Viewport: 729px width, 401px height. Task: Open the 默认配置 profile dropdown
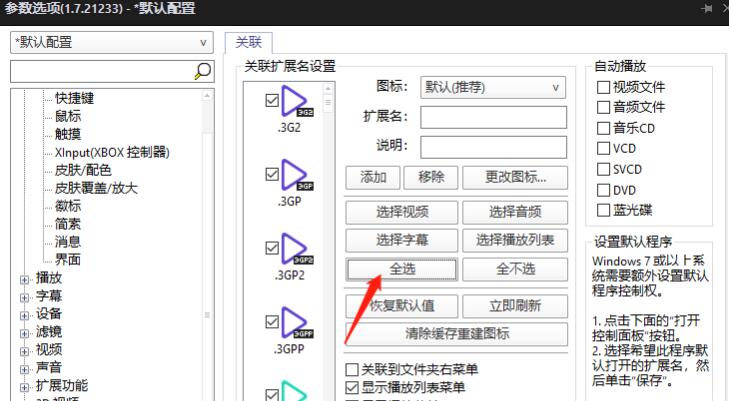[x=110, y=43]
